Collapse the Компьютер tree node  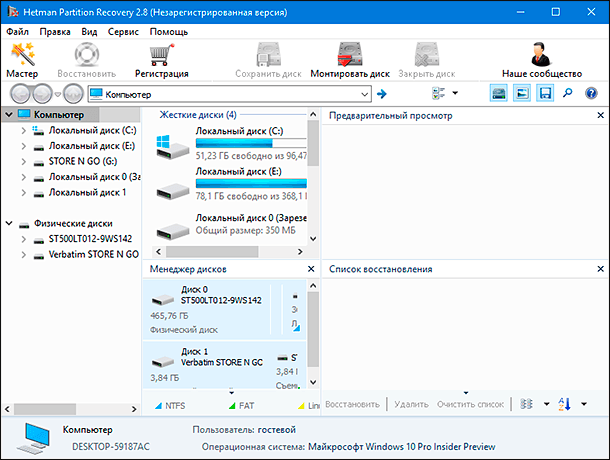click(x=9, y=114)
